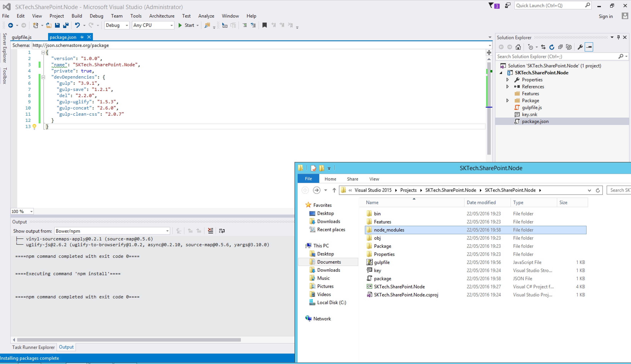Open the Start button dropdown arrow
631x364 pixels.
[198, 25]
